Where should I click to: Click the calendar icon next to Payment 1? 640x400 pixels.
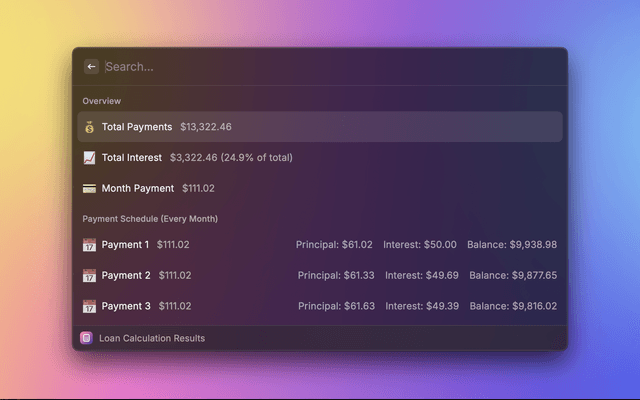pyautogui.click(x=89, y=245)
